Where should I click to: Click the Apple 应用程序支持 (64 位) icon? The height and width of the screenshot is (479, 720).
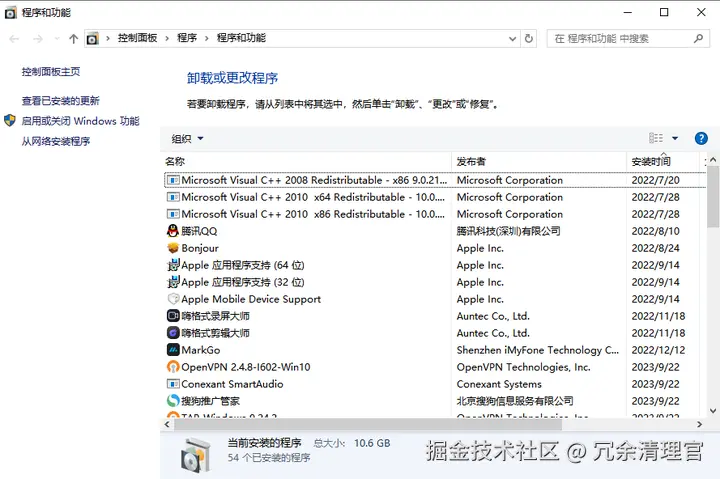click(x=173, y=265)
